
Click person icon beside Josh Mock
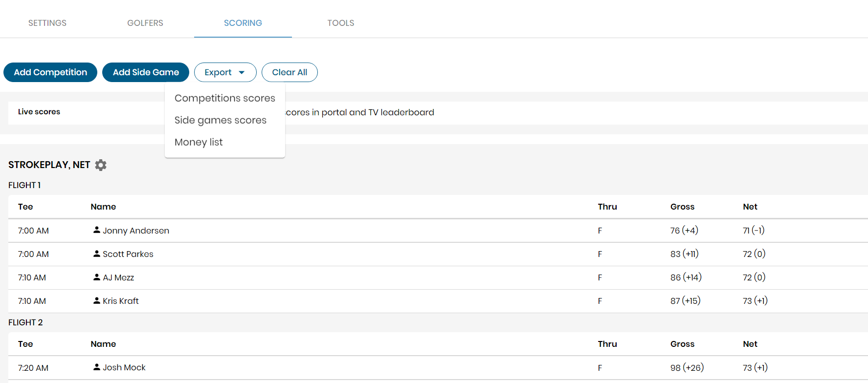coord(97,366)
